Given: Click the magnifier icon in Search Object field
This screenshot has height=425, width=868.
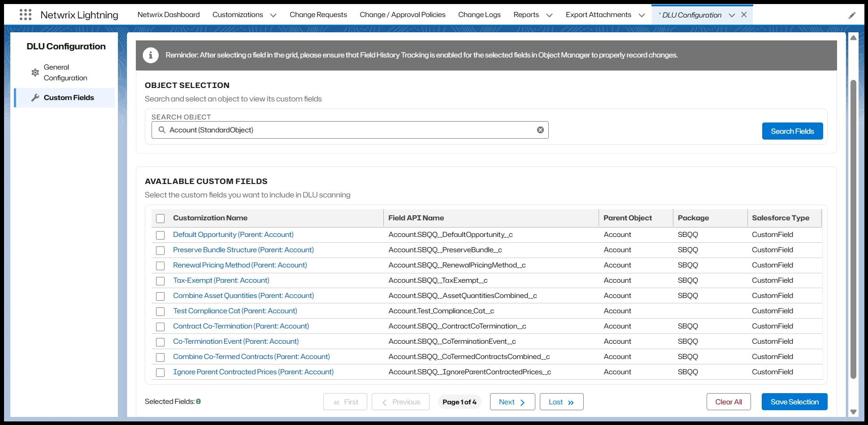Looking at the screenshot, I should [x=162, y=130].
